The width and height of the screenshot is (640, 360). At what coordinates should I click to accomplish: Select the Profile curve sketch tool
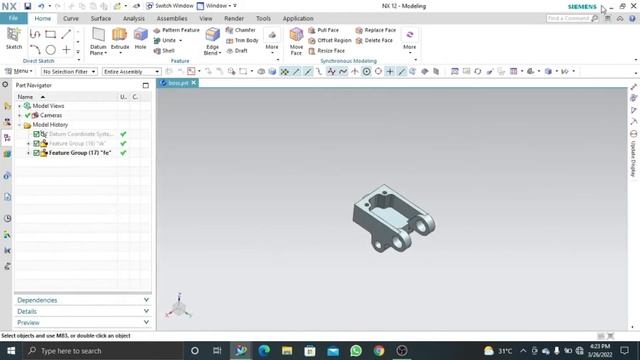coord(35,34)
